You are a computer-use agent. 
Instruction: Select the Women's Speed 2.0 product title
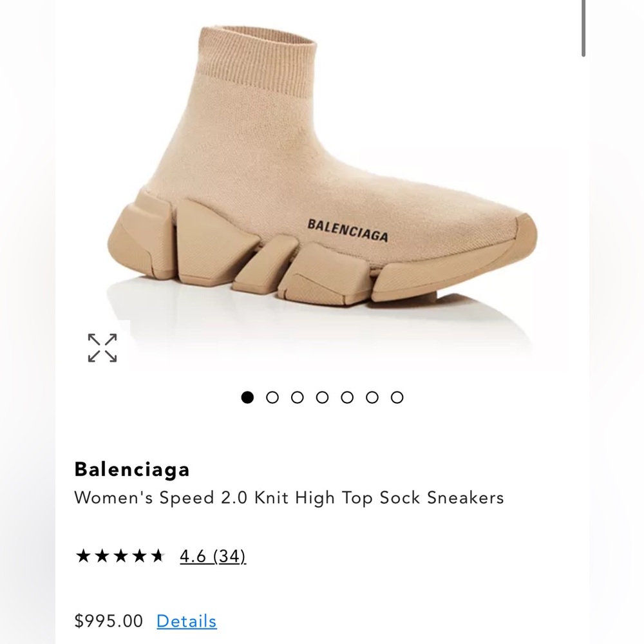pyautogui.click(x=290, y=498)
